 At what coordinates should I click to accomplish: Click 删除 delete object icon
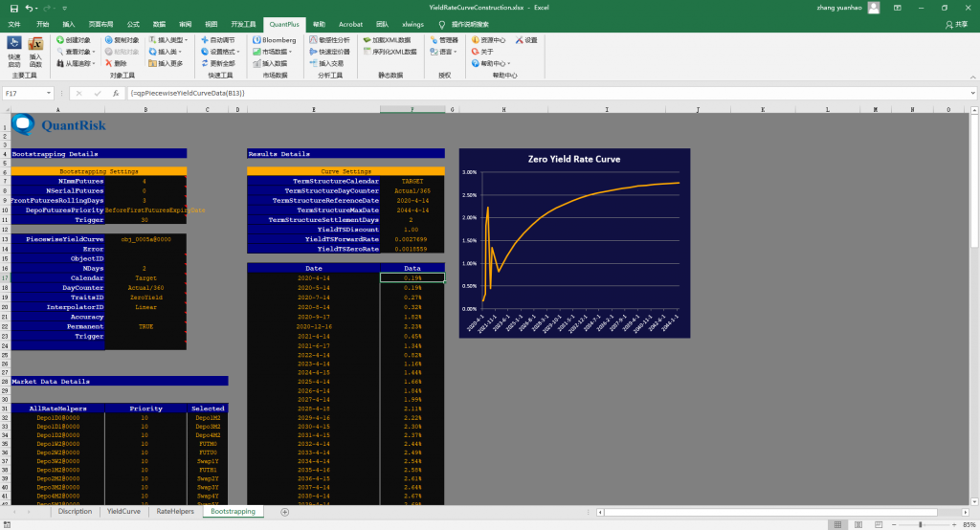coord(116,63)
